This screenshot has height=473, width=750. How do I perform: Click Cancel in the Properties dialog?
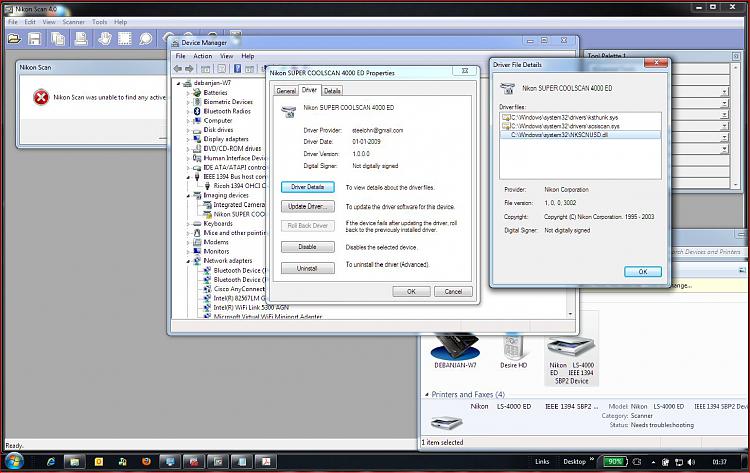[453, 291]
